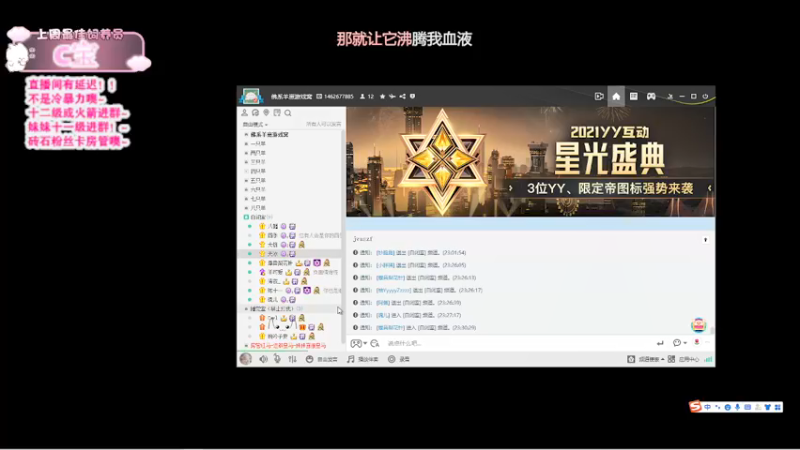Click the shield report icon in title bar
The height and width of the screenshot is (450, 800).
coord(412,96)
